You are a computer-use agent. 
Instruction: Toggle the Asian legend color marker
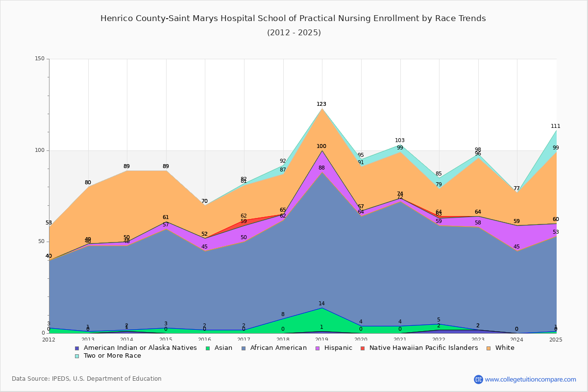click(x=208, y=348)
